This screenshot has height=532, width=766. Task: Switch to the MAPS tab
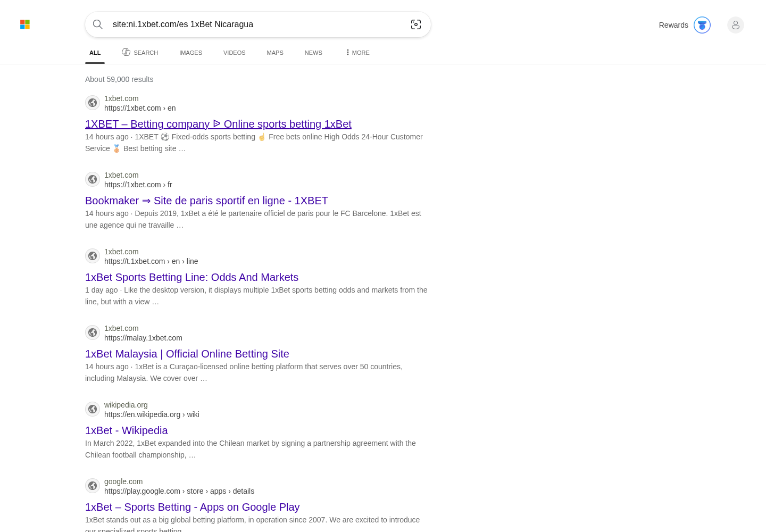275,53
